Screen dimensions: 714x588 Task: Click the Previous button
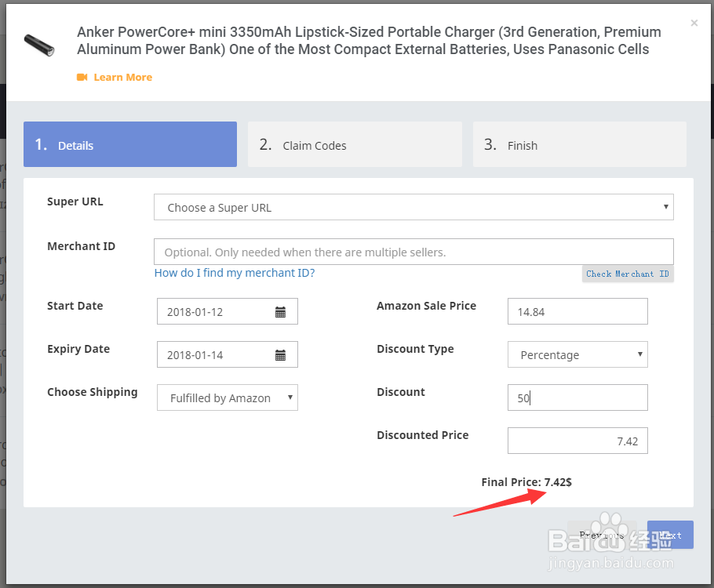pos(602,535)
